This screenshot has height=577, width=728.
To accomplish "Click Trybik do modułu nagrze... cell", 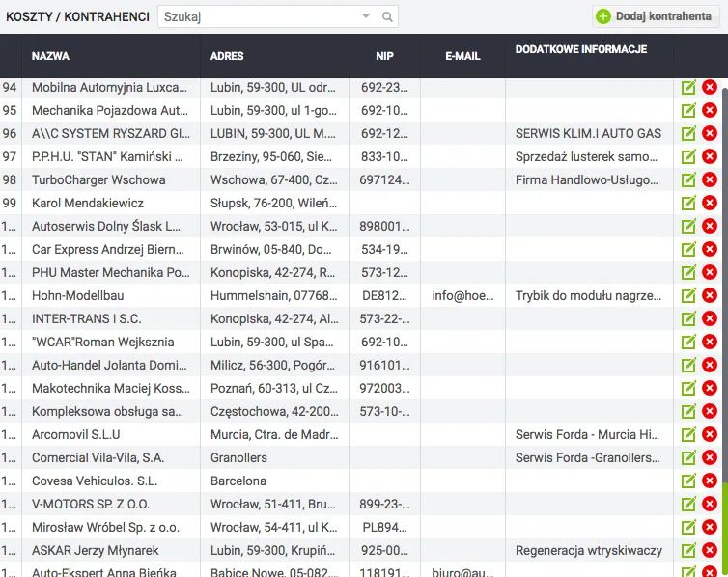I will click(x=589, y=296).
